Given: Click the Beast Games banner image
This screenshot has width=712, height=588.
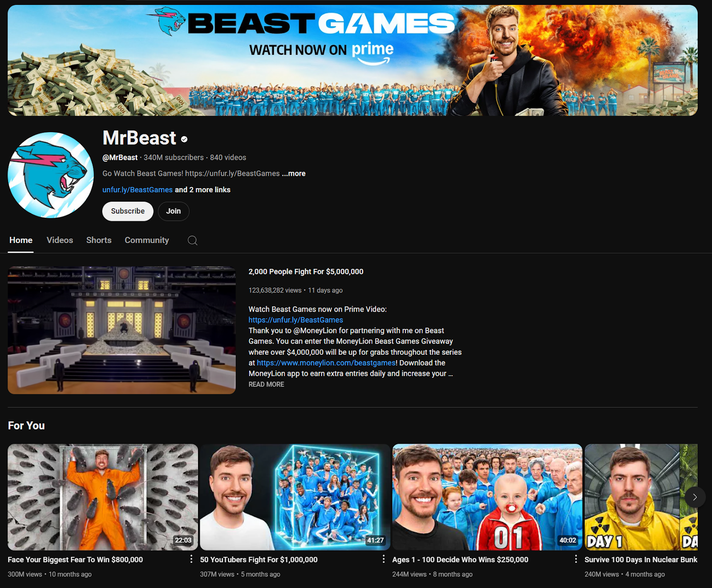Looking at the screenshot, I should (x=356, y=59).
